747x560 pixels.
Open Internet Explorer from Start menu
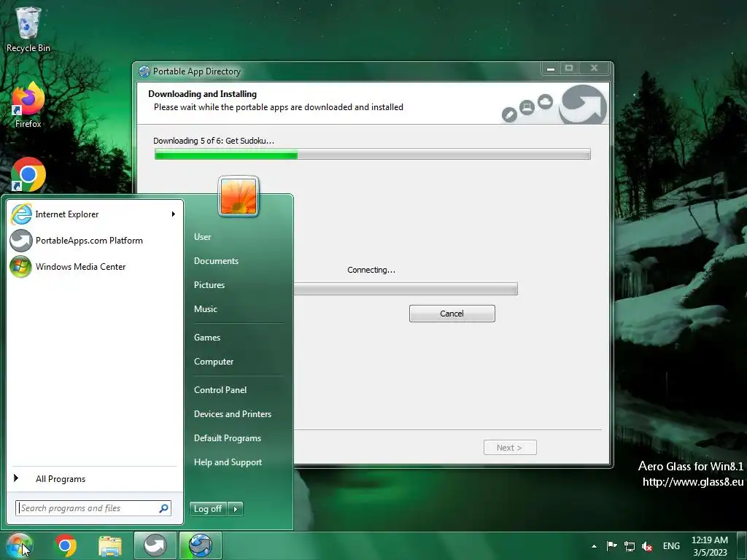(x=93, y=214)
